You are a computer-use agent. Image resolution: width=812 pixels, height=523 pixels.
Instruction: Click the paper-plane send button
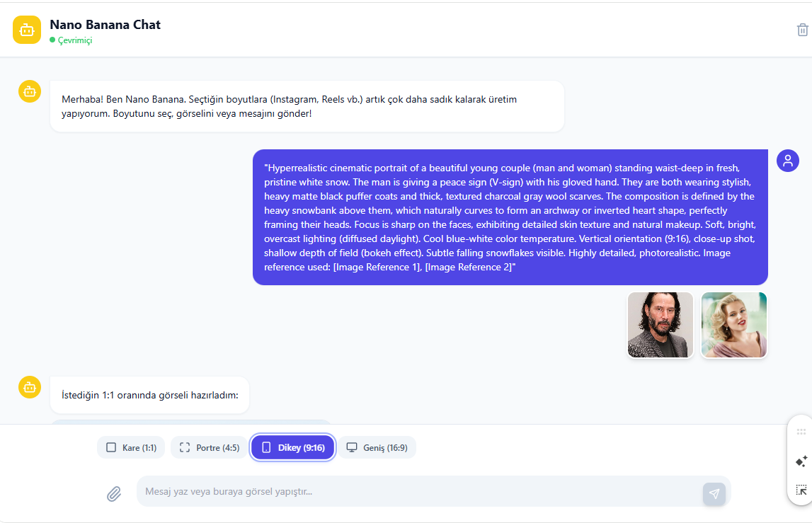714,493
